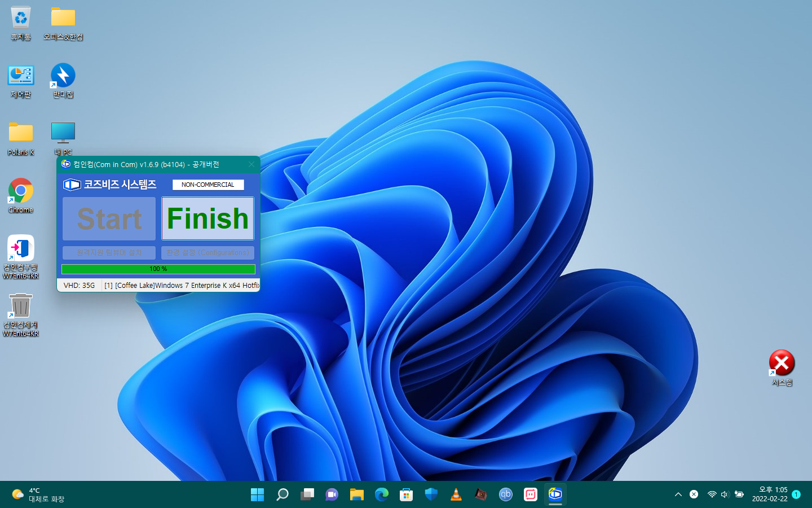This screenshot has height=508, width=812.
Task: Click the green Finish button
Action: (208, 218)
